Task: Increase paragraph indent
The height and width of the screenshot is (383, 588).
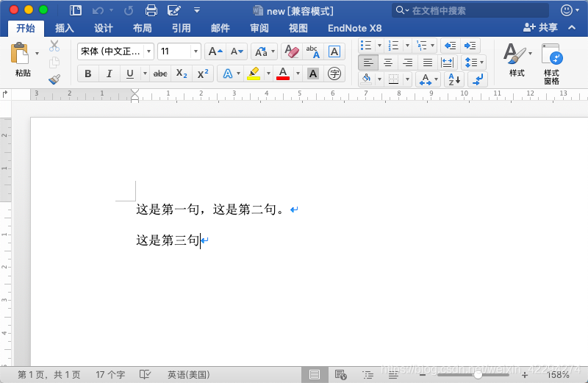Action: click(470, 46)
